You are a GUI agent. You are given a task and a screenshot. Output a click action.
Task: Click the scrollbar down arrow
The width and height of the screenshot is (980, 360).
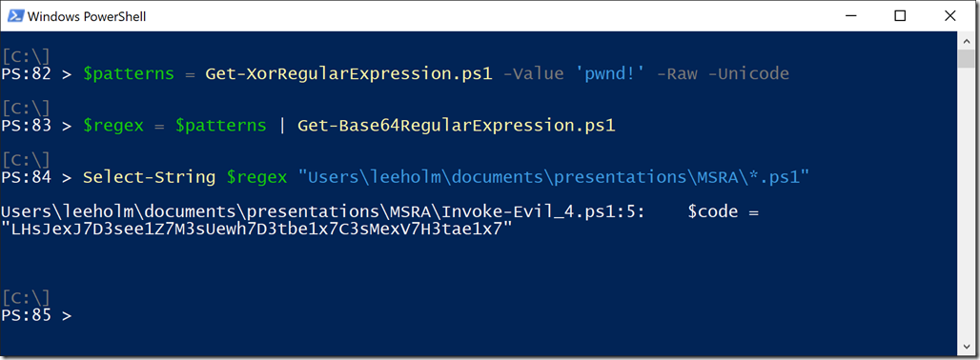point(967,347)
